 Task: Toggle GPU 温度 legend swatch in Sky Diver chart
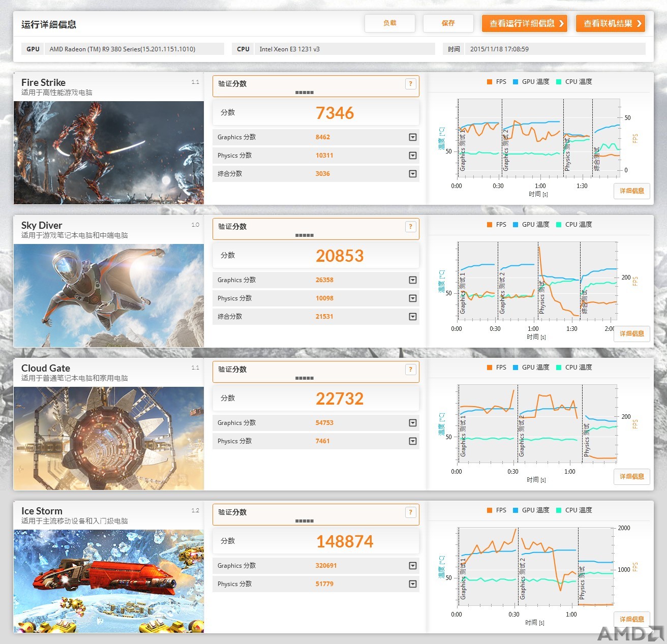click(516, 225)
